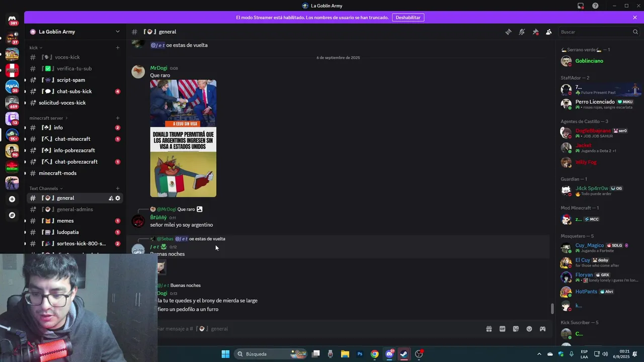
Task: Show hidden system tray icons chevron
Action: coord(539,354)
